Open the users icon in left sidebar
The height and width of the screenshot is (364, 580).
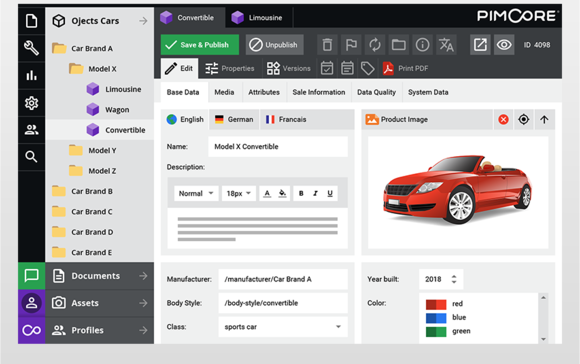click(31, 129)
